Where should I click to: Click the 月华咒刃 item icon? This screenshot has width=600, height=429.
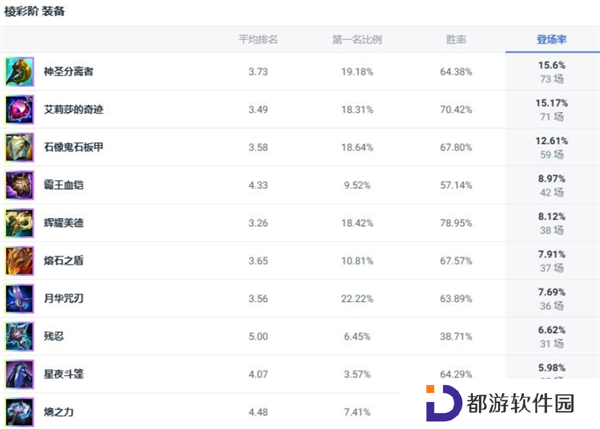point(20,299)
